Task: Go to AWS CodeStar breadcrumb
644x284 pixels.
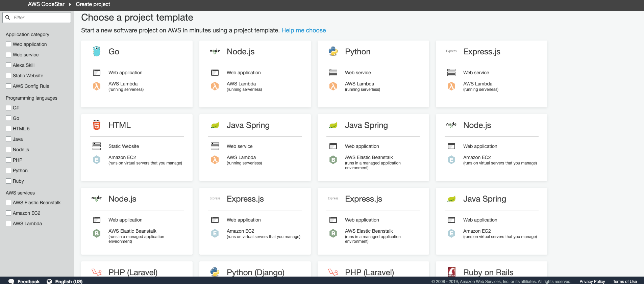Action: 46,4
